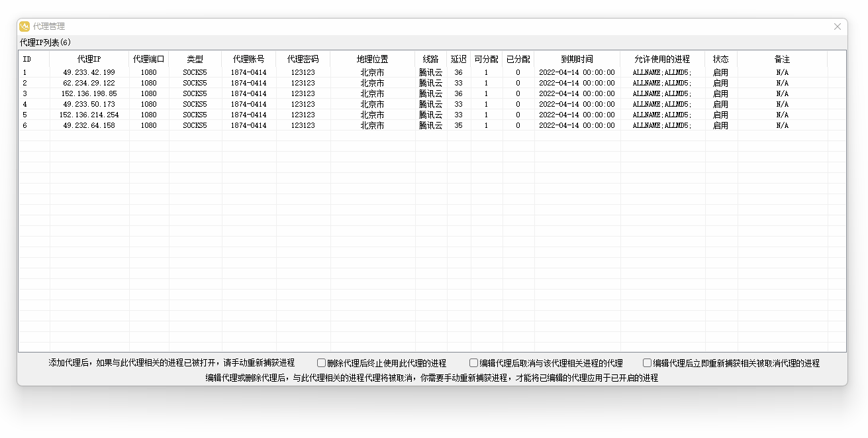Click the 备注 column header
This screenshot has height=438, width=868.
(783, 59)
